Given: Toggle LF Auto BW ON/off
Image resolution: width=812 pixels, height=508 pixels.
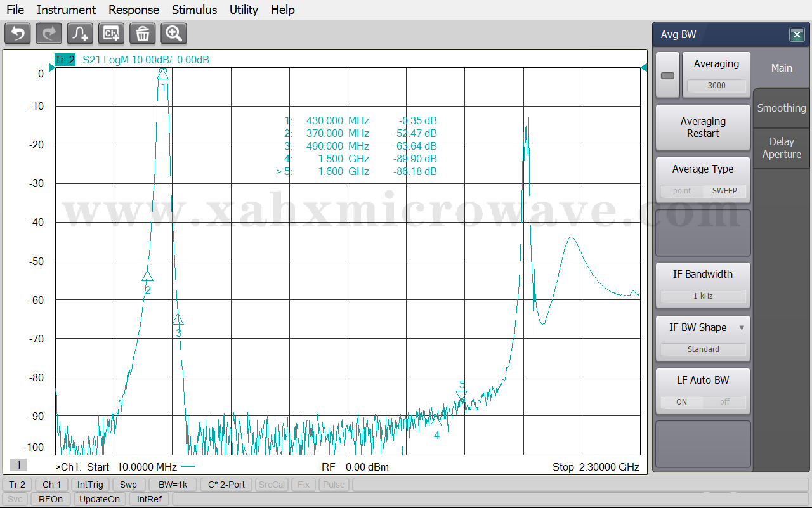Looking at the screenshot, I should point(703,391).
